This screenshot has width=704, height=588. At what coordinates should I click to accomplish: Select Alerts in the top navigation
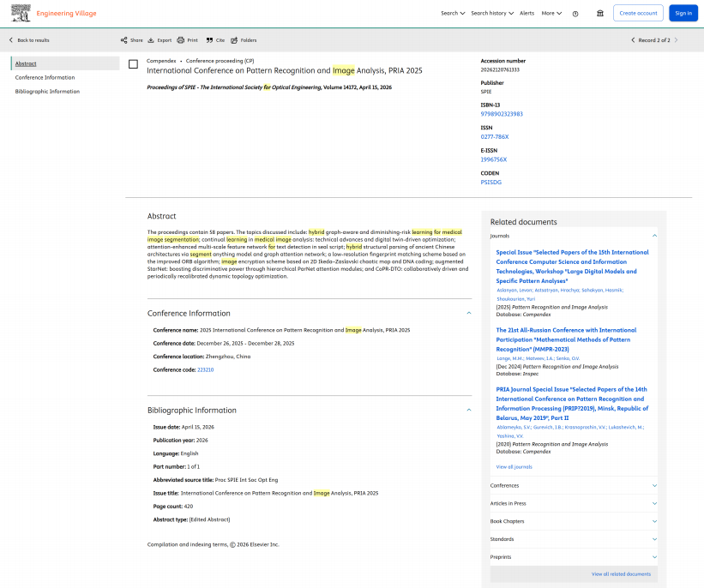[526, 14]
